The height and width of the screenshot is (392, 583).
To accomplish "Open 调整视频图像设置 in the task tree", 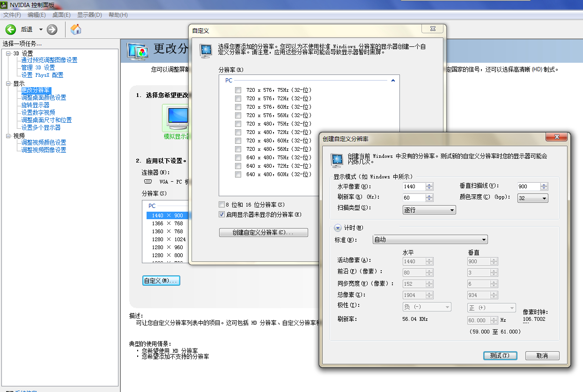I will (x=44, y=150).
